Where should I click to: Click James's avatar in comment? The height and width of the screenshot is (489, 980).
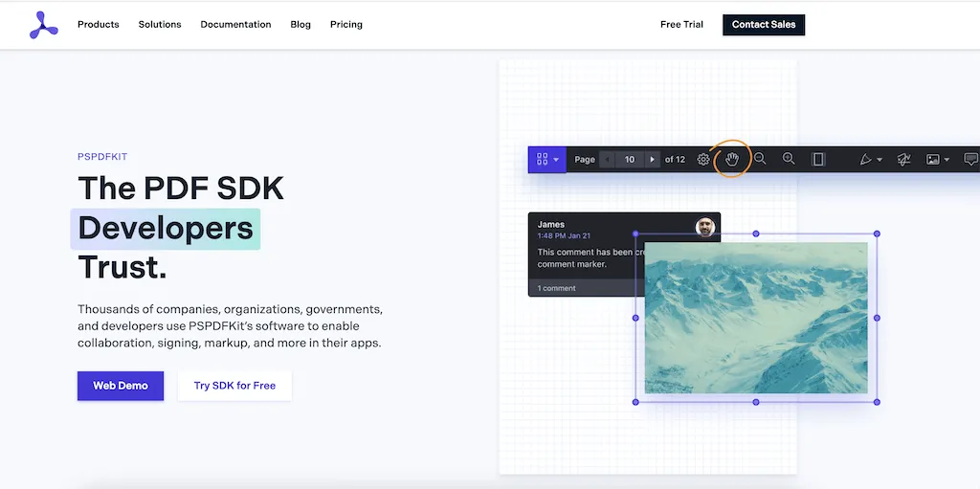[x=705, y=227]
